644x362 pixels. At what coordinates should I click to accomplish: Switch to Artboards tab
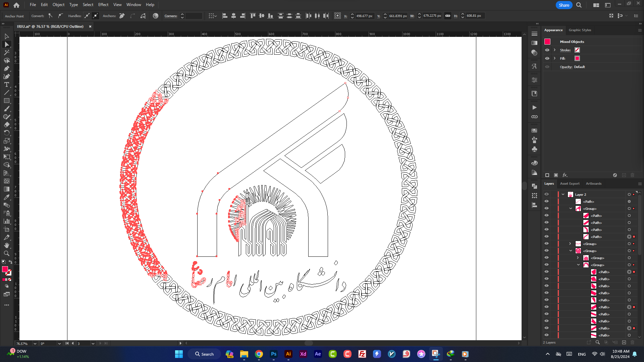coord(593,184)
